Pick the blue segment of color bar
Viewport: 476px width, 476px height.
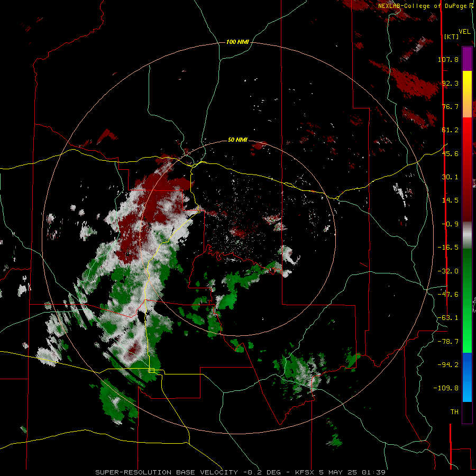tap(467, 377)
